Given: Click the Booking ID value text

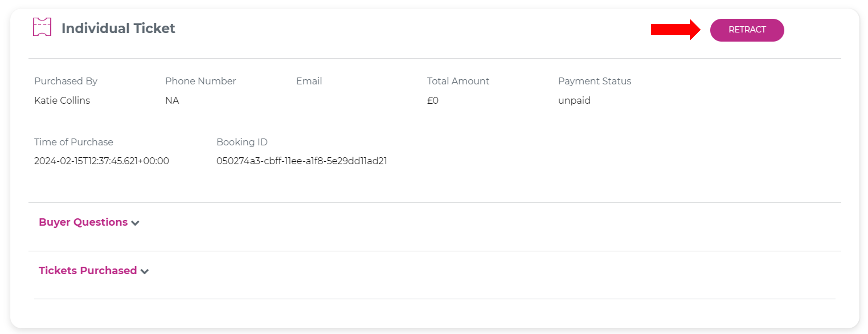Looking at the screenshot, I should click(302, 161).
